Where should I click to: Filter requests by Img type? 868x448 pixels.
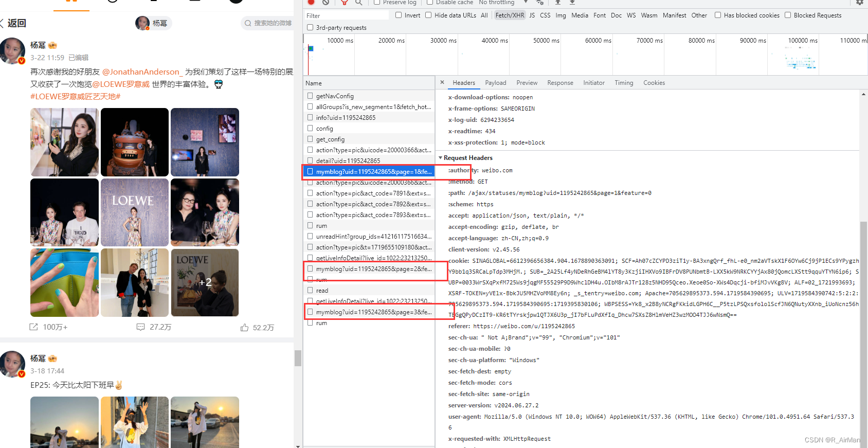(560, 15)
